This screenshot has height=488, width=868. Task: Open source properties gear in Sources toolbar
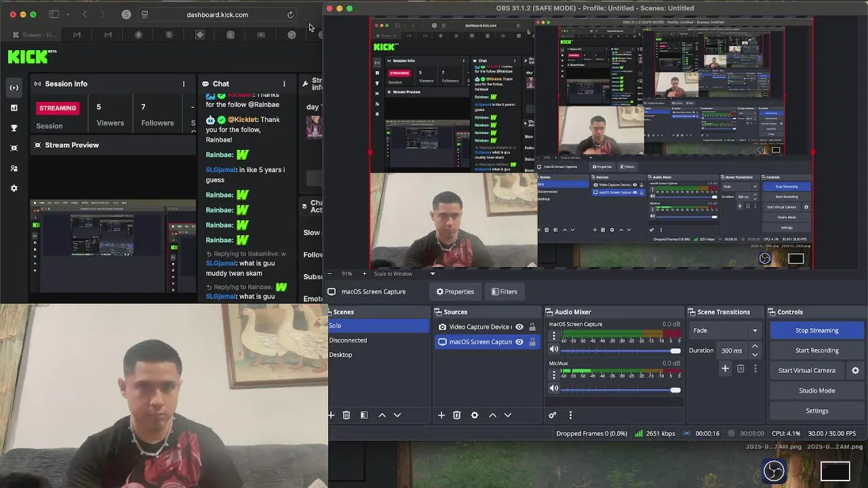[475, 415]
